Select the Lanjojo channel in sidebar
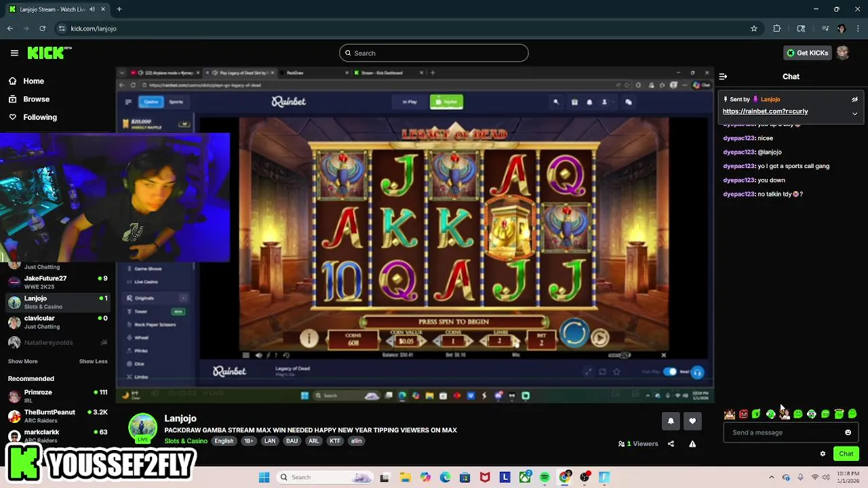 [x=57, y=302]
